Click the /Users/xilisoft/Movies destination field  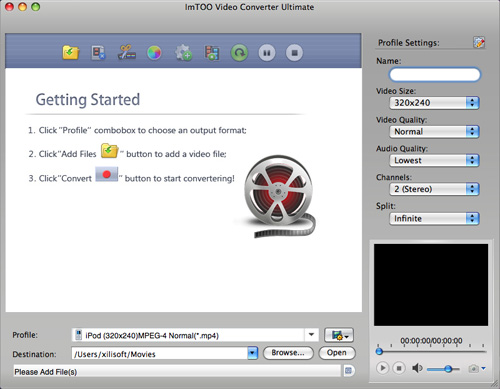(160, 354)
